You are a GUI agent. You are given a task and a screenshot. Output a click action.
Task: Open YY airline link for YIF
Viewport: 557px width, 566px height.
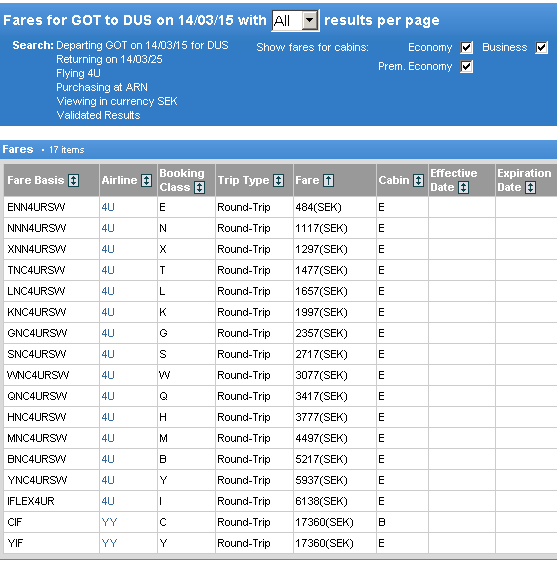[x=109, y=543]
